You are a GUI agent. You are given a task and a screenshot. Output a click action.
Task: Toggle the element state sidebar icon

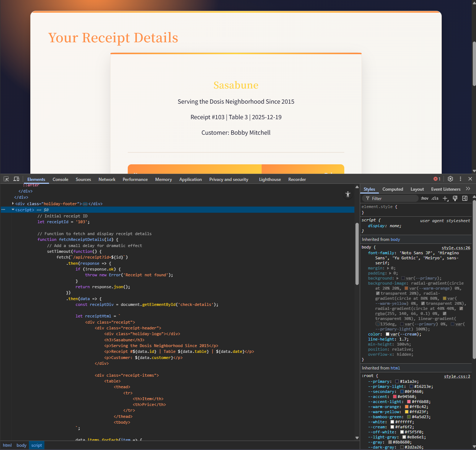point(465,198)
